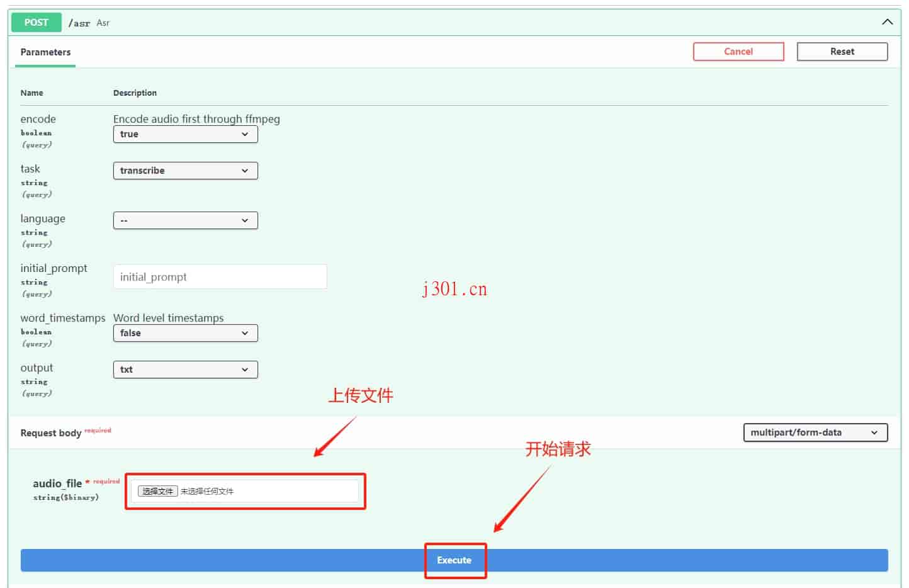The width and height of the screenshot is (909, 588).
Task: Click the green POST method badge
Action: coord(36,22)
